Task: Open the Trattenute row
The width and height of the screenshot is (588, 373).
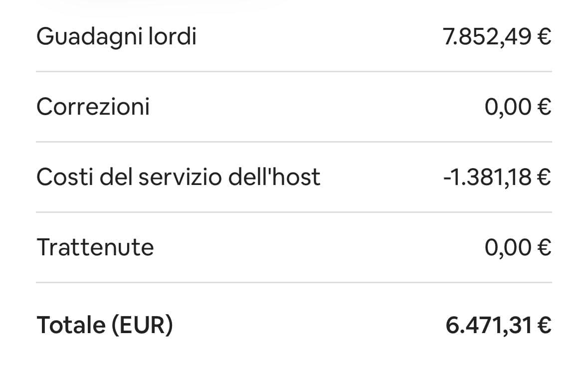Action: pyautogui.click(x=294, y=247)
